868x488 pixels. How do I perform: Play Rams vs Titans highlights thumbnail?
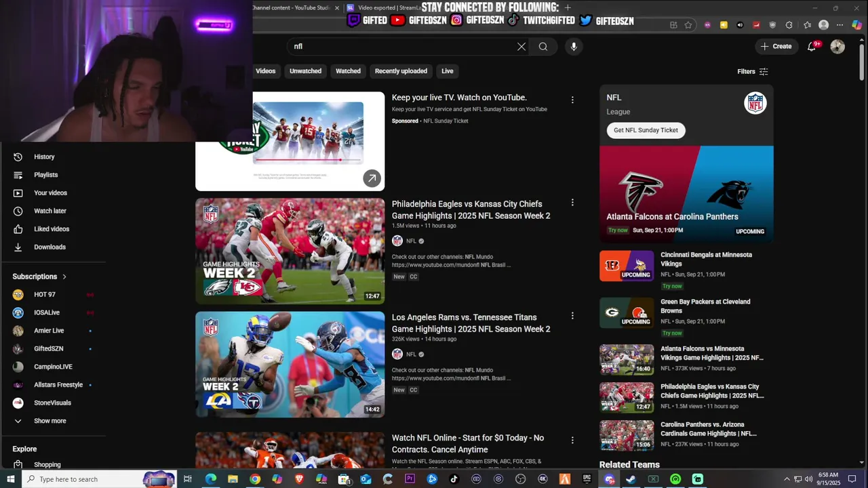coord(290,365)
